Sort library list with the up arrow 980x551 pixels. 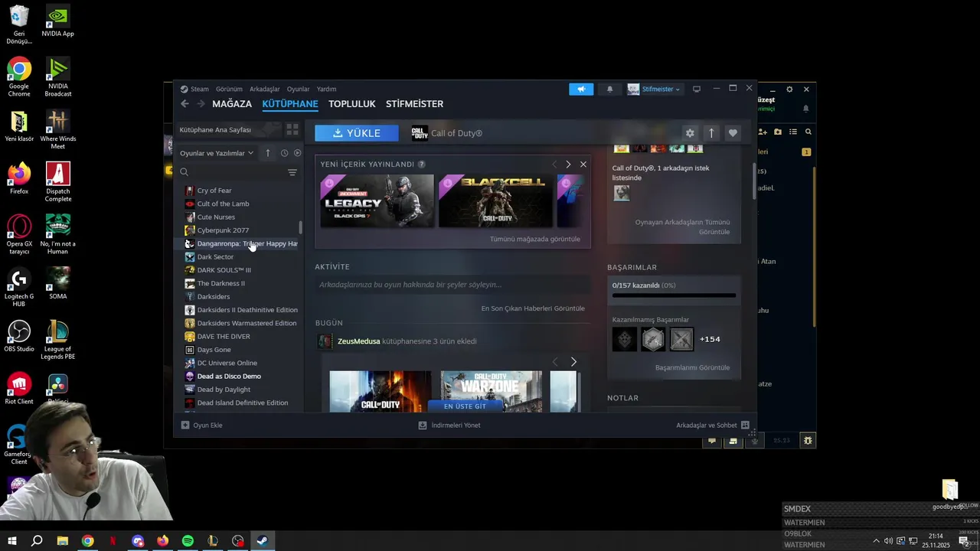click(267, 153)
